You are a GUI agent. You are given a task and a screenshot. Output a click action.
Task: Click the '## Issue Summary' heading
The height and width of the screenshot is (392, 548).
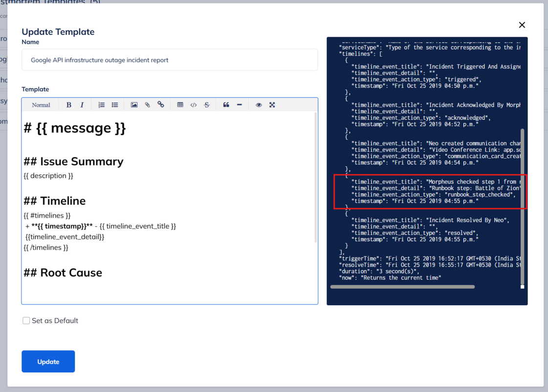pyautogui.click(x=73, y=161)
